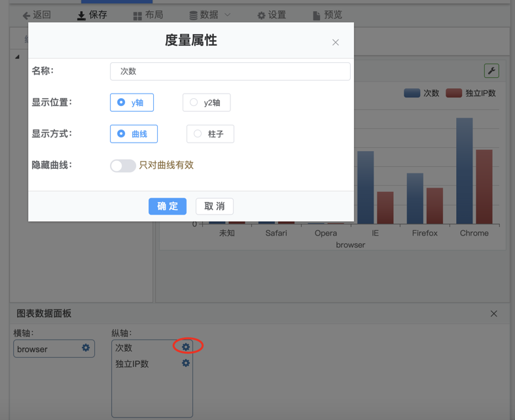
Task: Click the 保存 save toolbar item
Action: pos(92,15)
